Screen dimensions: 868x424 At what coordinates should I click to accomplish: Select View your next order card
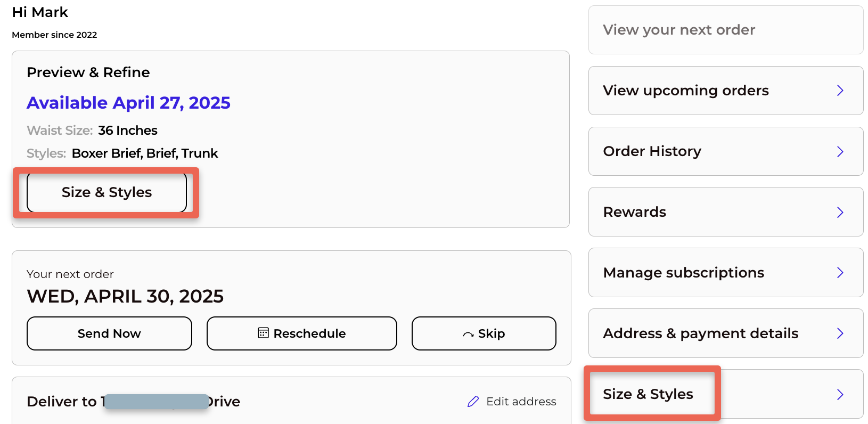click(x=726, y=30)
